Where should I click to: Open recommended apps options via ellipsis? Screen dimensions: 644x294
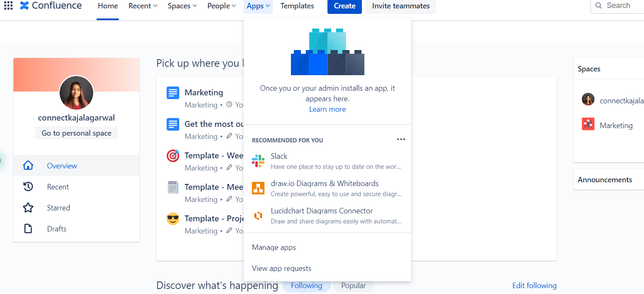tap(401, 139)
